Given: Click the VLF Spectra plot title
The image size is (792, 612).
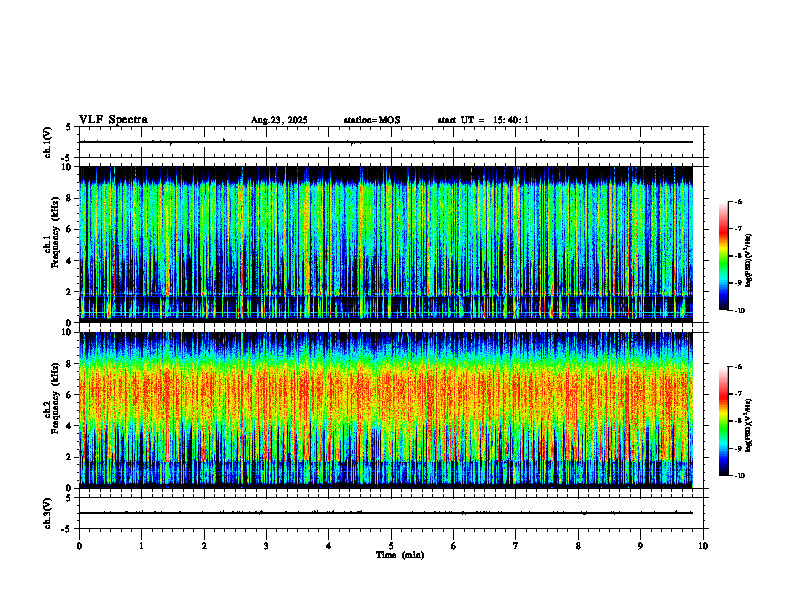Looking at the screenshot, I should (x=113, y=120).
